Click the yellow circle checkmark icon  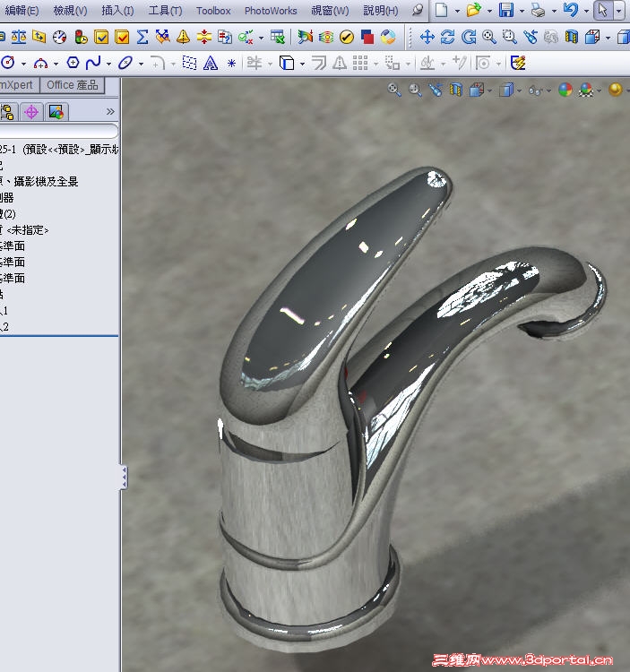click(x=347, y=38)
